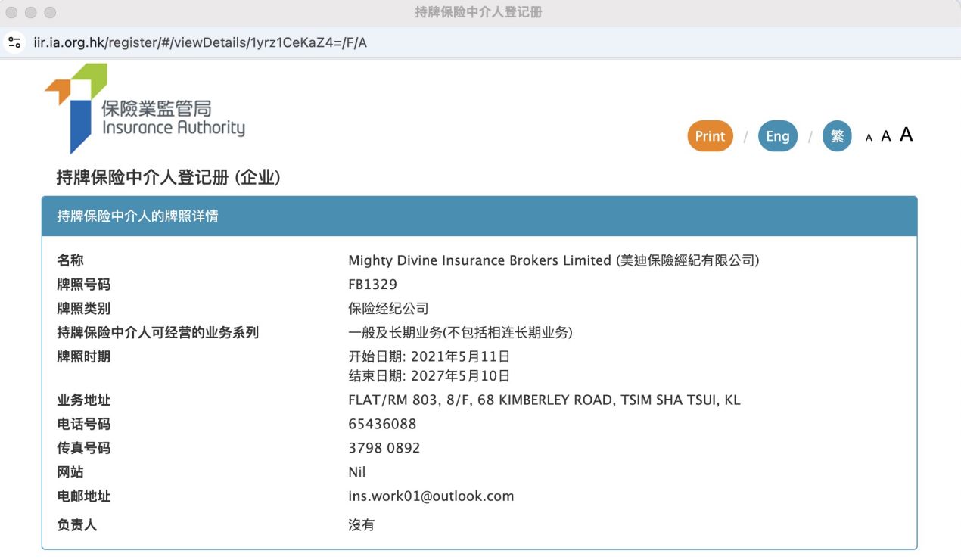Select the largest font size A

click(906, 135)
